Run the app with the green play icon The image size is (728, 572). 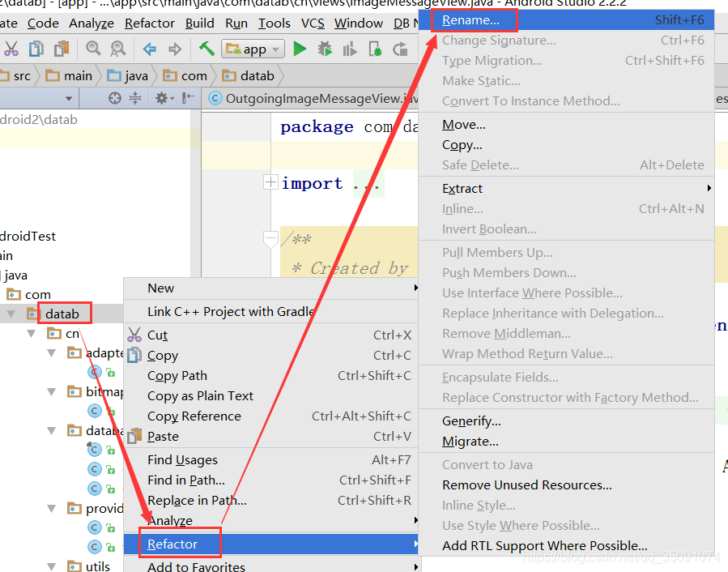pos(300,49)
